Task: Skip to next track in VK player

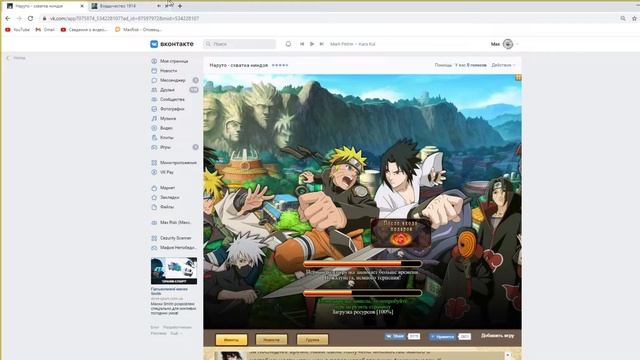Action: tap(322, 44)
